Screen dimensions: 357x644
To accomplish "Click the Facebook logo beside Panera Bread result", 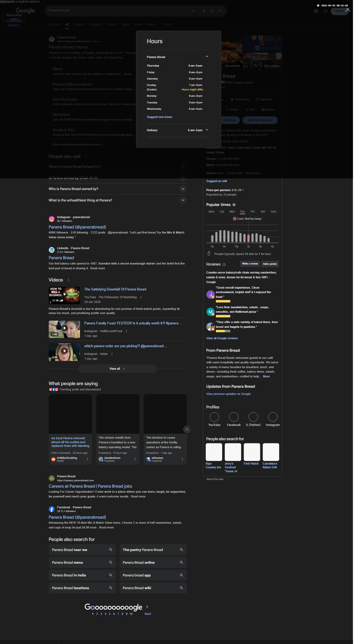I will click(52, 509).
